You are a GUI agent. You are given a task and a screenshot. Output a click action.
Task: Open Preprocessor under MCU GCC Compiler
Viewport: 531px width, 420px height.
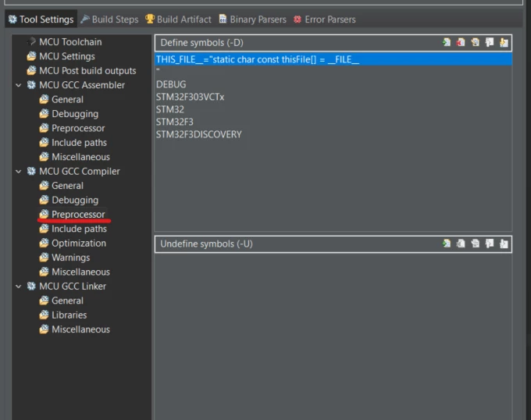click(x=78, y=214)
